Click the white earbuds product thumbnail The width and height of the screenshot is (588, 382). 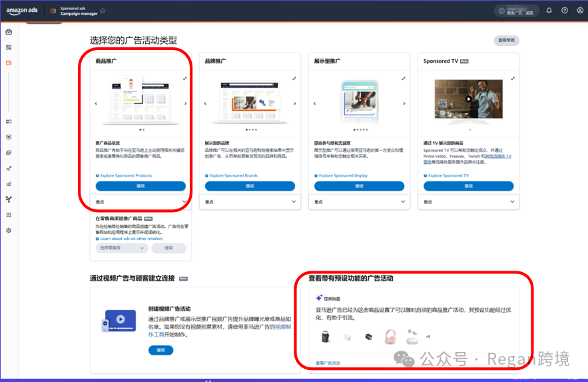pos(412,337)
